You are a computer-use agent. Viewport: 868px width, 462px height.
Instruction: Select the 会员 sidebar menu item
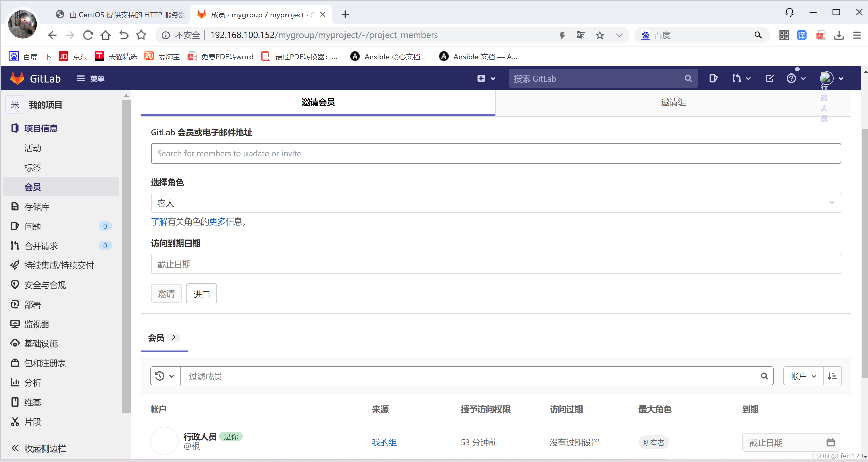click(x=33, y=187)
